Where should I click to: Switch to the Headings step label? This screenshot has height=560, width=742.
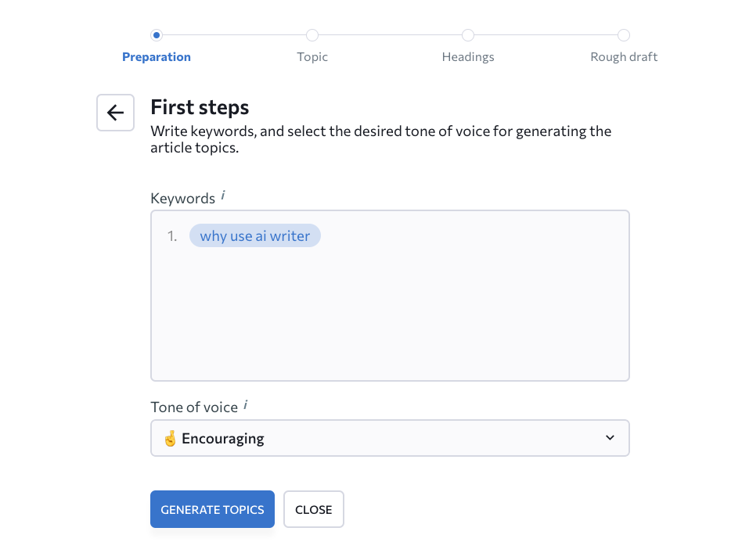coord(468,57)
